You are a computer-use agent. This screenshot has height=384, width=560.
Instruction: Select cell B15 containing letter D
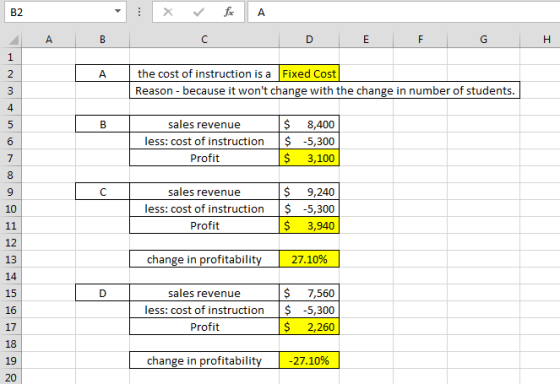tap(102, 293)
